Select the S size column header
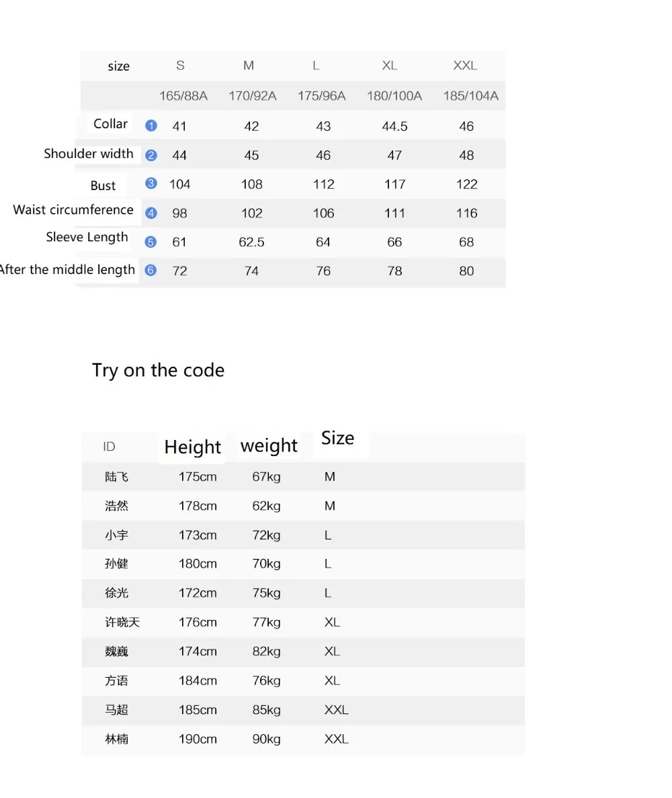The height and width of the screenshot is (798, 672). 180,66
